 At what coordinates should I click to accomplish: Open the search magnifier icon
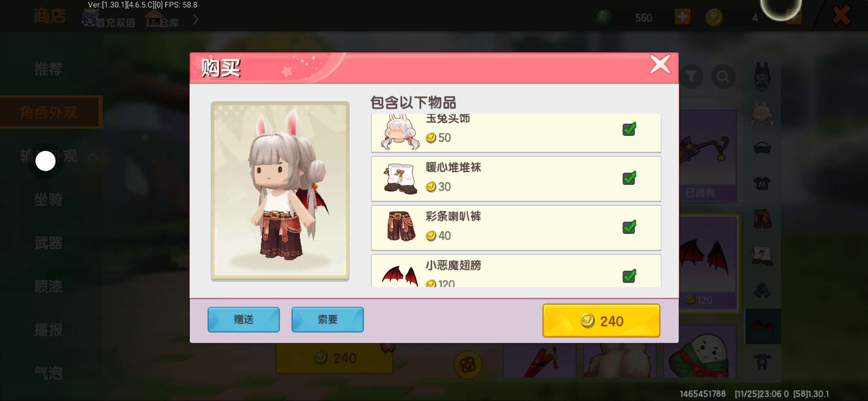tap(723, 77)
